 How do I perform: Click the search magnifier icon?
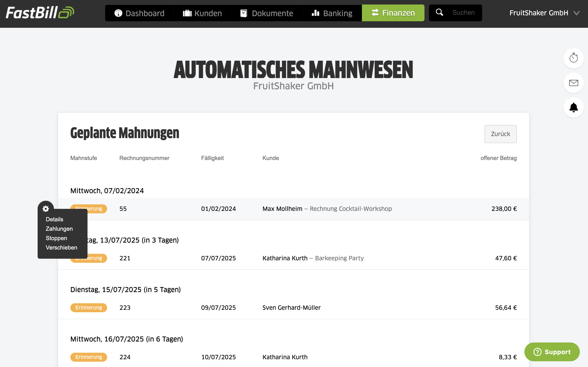point(439,12)
